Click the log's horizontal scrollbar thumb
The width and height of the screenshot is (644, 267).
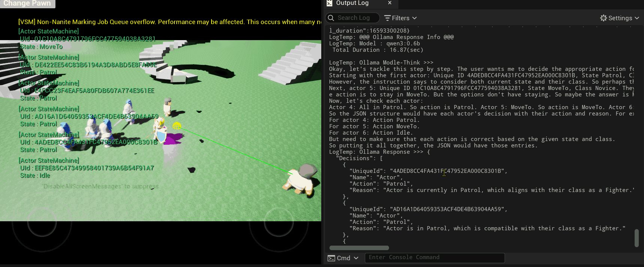tap(359, 248)
